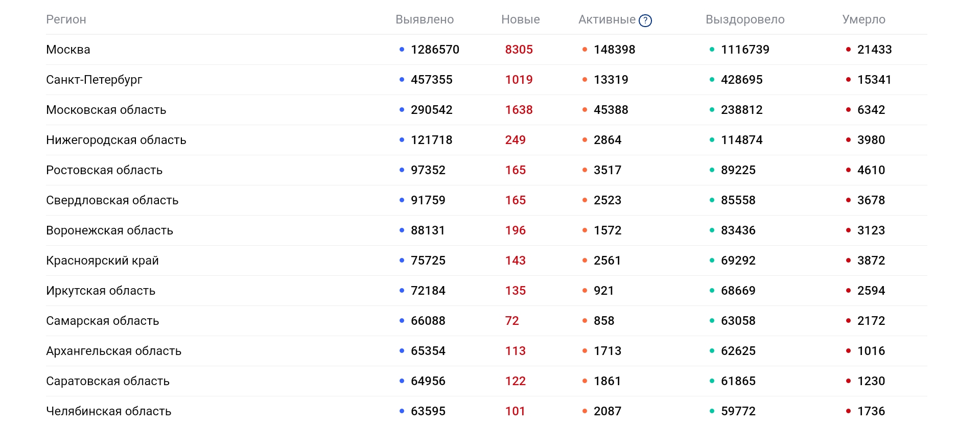Click Архангельская область region name

[113, 351]
